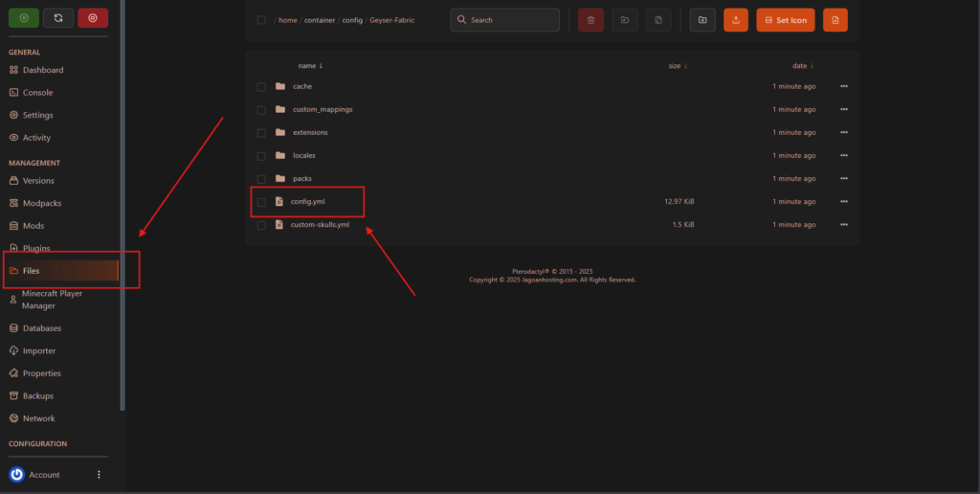Sort the file list by name column
The height and width of the screenshot is (494, 980).
coord(310,66)
